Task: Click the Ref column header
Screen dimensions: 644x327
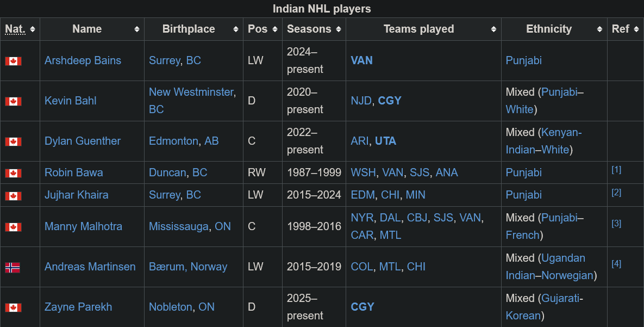Action: click(620, 29)
